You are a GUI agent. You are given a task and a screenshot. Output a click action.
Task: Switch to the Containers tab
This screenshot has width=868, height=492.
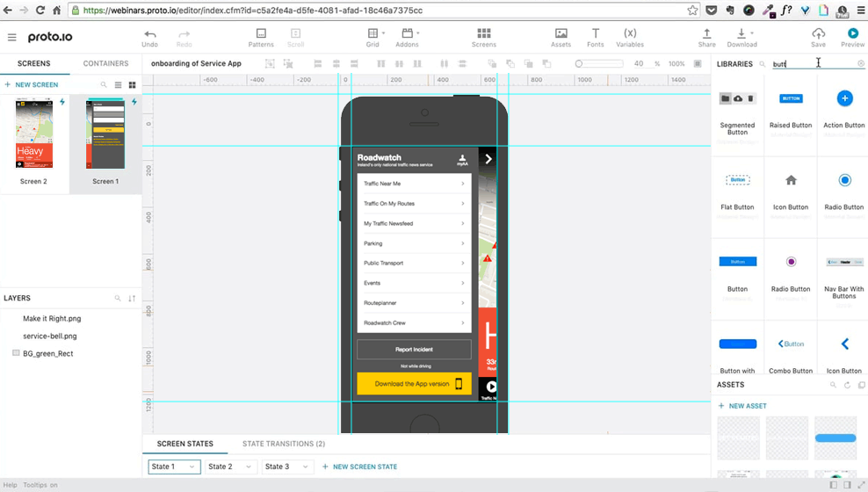click(x=105, y=64)
